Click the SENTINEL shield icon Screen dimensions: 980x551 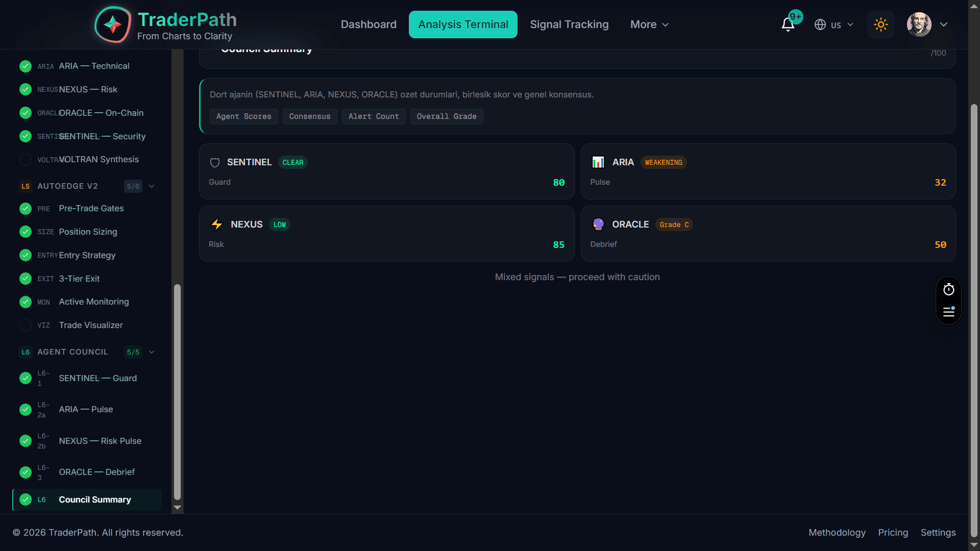pyautogui.click(x=215, y=163)
